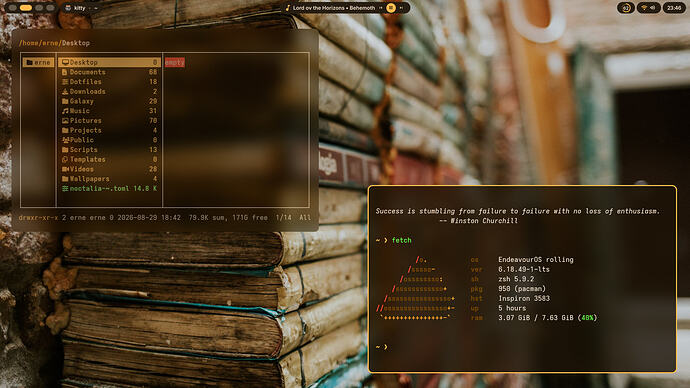The height and width of the screenshot is (388, 690).
Task: Click the Lord ov the Horizons track title
Action: (x=334, y=8)
